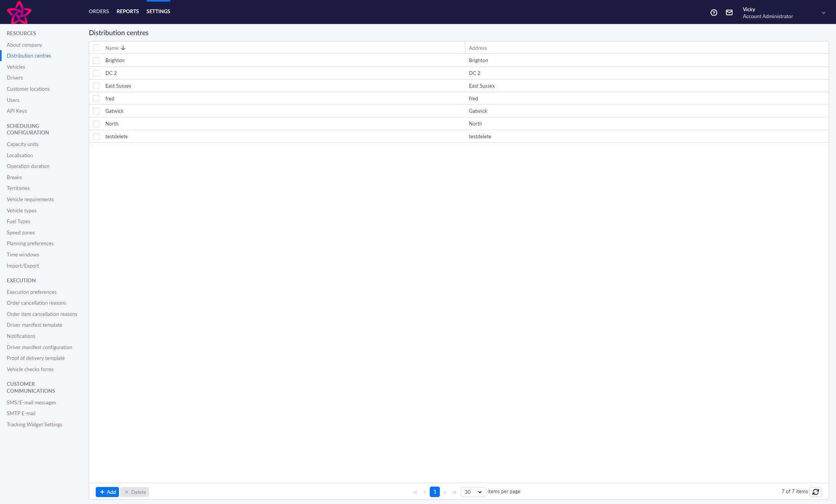836x504 pixels.
Task: Click the Name column sort arrow
Action: [x=123, y=48]
